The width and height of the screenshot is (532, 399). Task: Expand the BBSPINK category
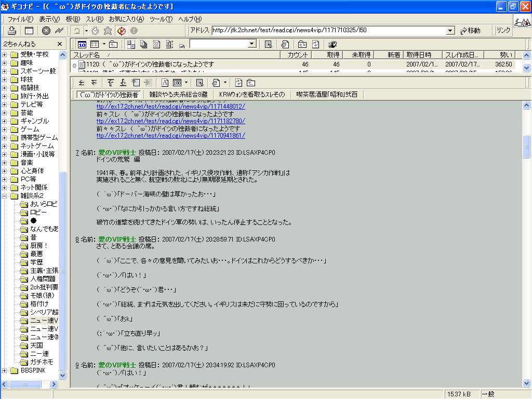[x=4, y=370]
